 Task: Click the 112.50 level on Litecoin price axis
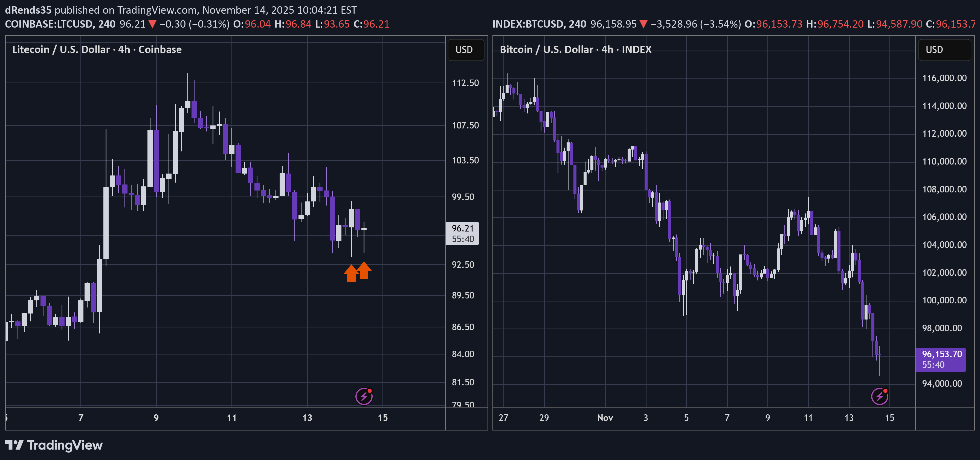pyautogui.click(x=465, y=83)
